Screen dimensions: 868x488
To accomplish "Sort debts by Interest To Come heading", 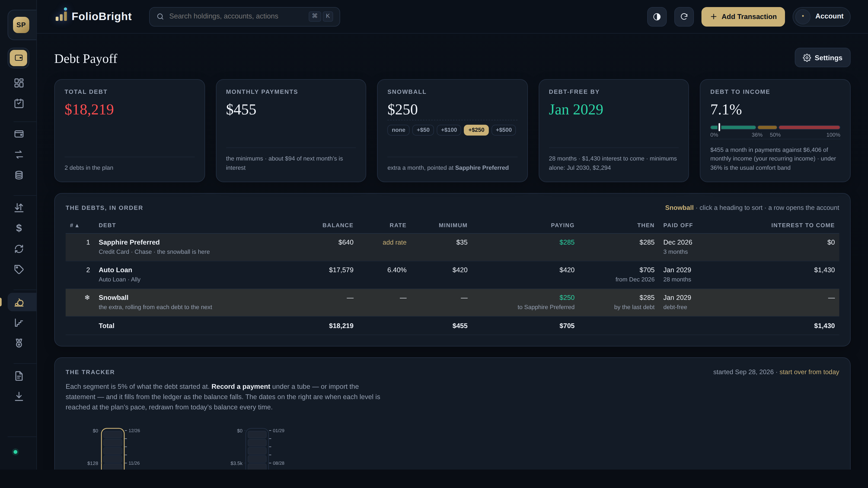I will click(803, 225).
